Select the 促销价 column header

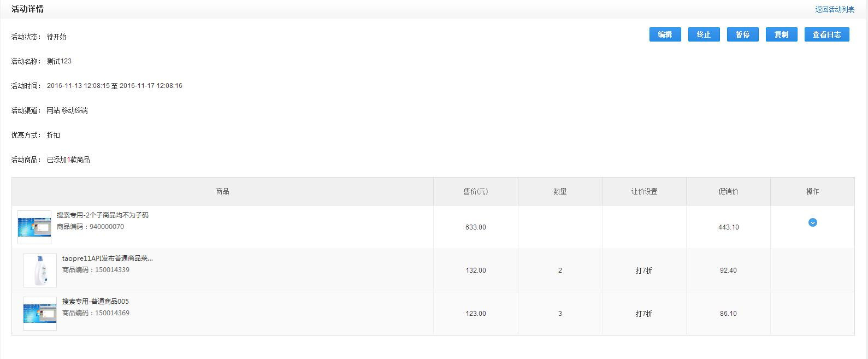(x=728, y=191)
